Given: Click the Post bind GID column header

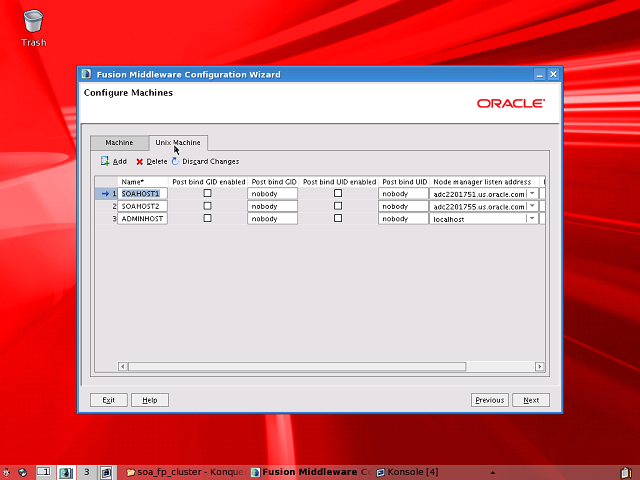Looking at the screenshot, I should tap(273, 182).
